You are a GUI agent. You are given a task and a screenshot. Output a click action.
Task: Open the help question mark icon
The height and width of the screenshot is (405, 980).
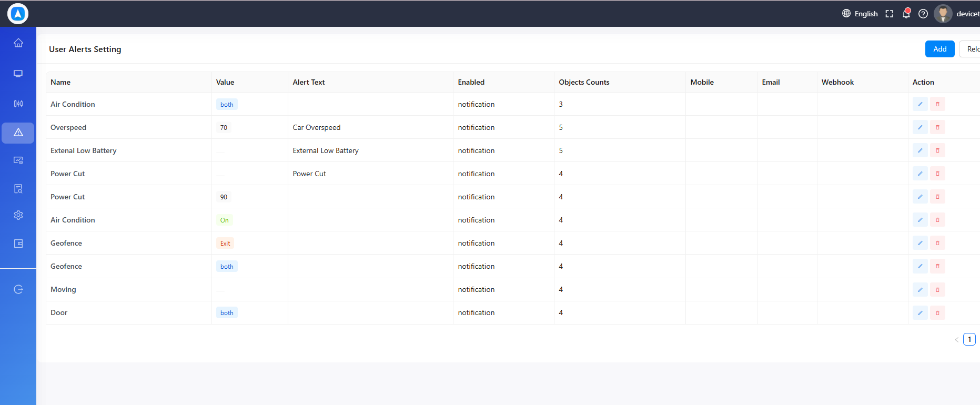[x=923, y=14]
